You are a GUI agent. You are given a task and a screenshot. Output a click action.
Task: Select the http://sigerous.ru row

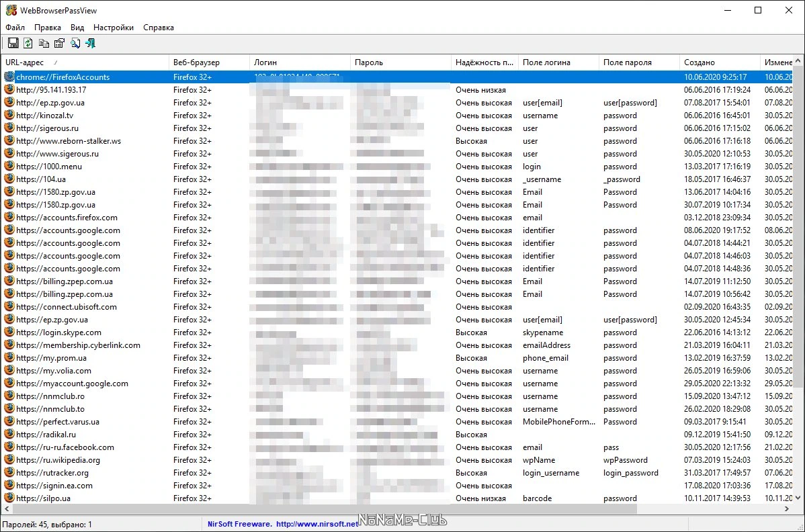[x=397, y=128]
